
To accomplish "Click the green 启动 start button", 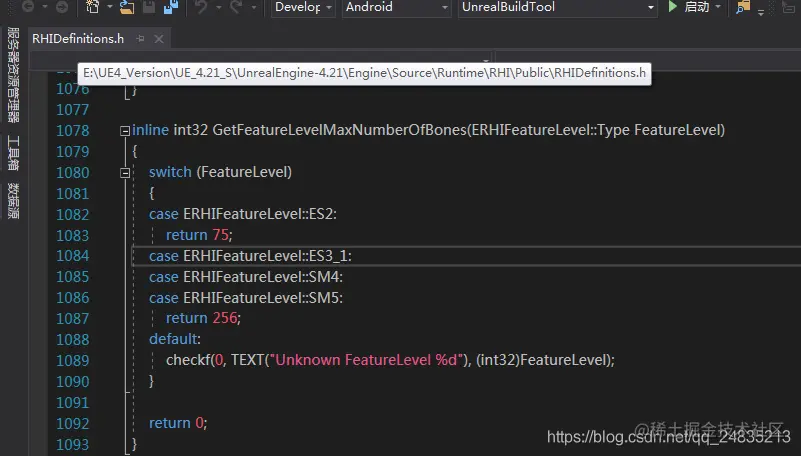I will [x=689, y=7].
